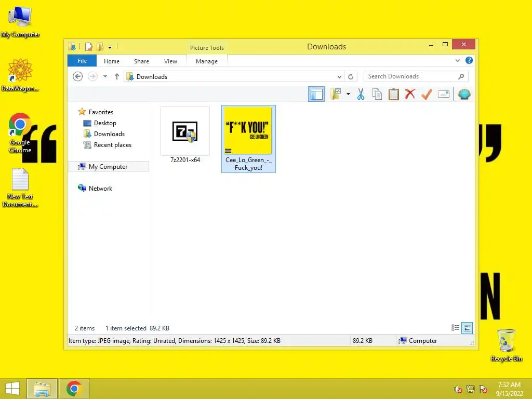
Task: Click the search magnifier icon
Action: pos(461,76)
